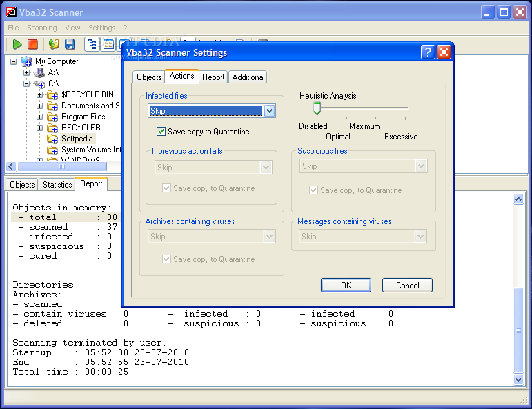Click the dialog help question mark icon
This screenshot has width=532, height=409.
[428, 52]
